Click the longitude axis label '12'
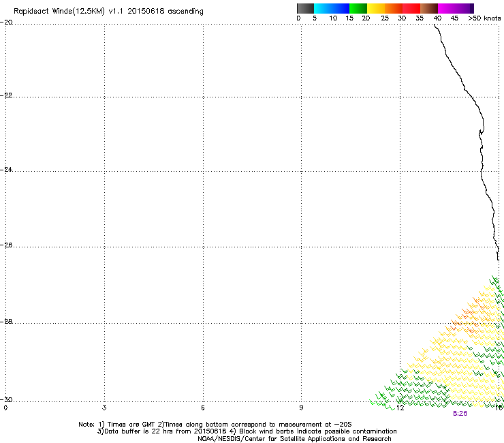 tap(400, 408)
